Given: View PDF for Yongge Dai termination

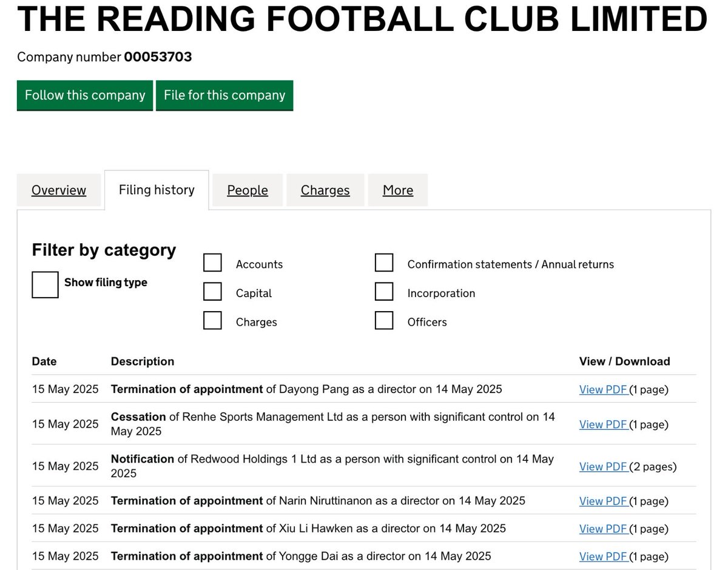Looking at the screenshot, I should coord(604,557).
